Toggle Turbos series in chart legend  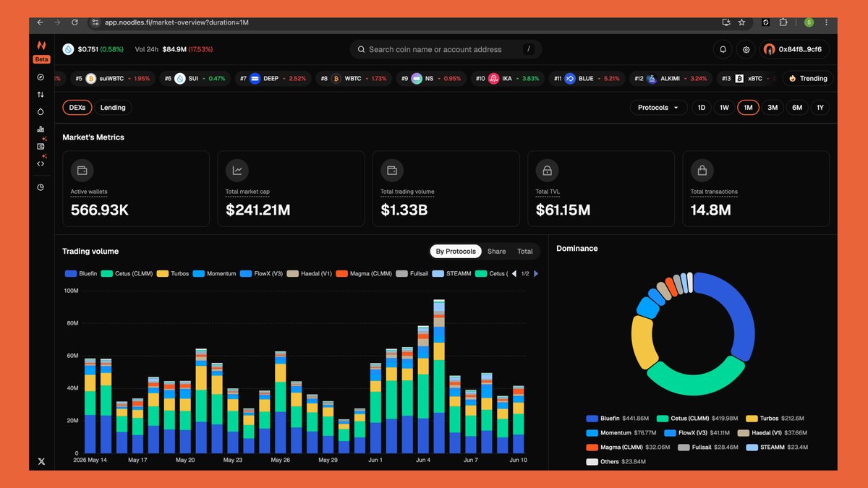(x=174, y=274)
